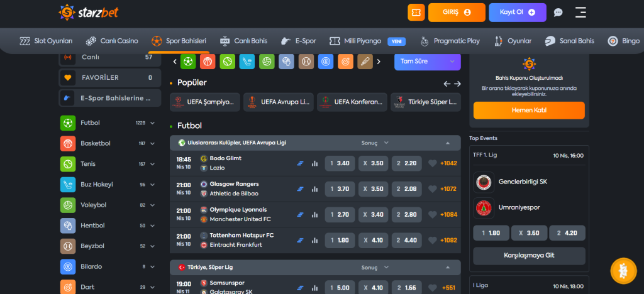Open Sonuç dropdown for Türkiye Süper Lig

tap(375, 268)
